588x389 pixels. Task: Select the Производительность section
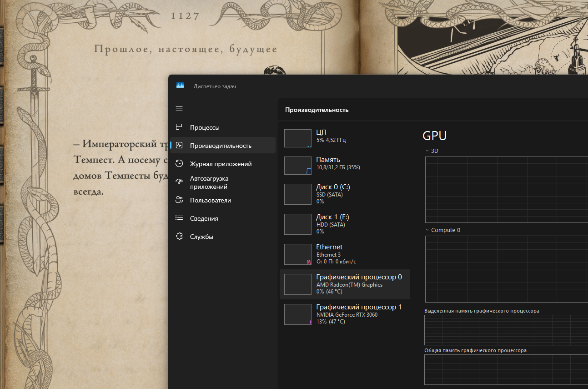(x=223, y=146)
